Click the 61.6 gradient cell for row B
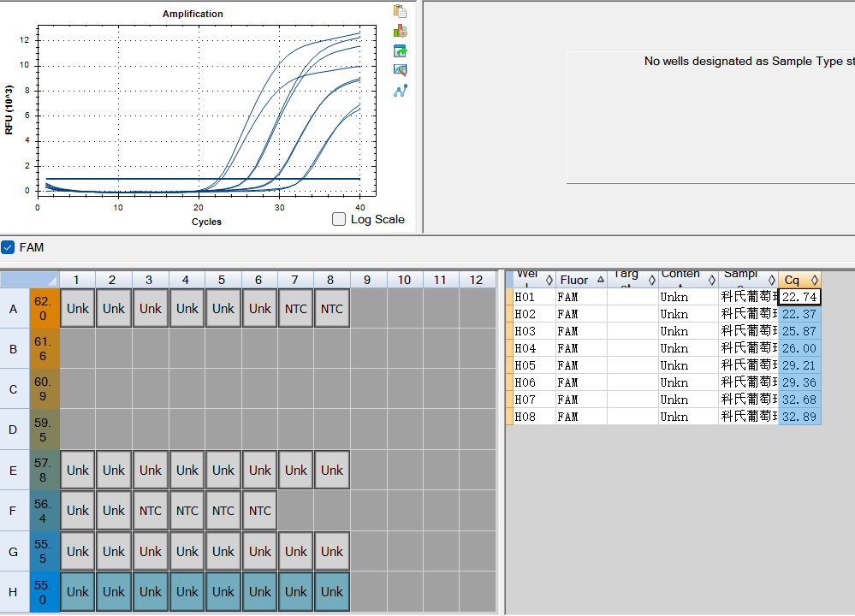This screenshot has height=616, width=855. tap(44, 349)
